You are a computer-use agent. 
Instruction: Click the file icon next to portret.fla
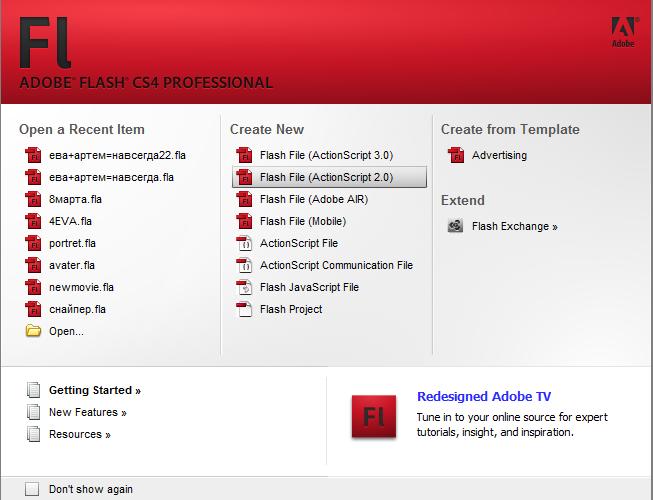tap(33, 244)
